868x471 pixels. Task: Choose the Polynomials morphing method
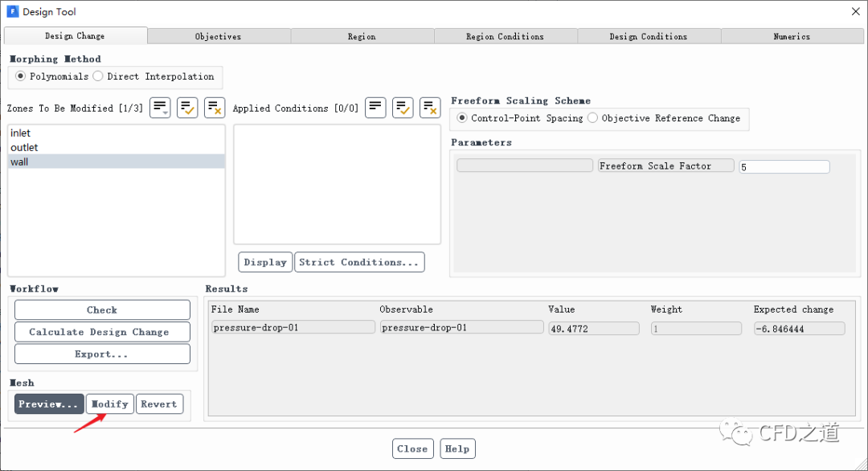pyautogui.click(x=21, y=76)
